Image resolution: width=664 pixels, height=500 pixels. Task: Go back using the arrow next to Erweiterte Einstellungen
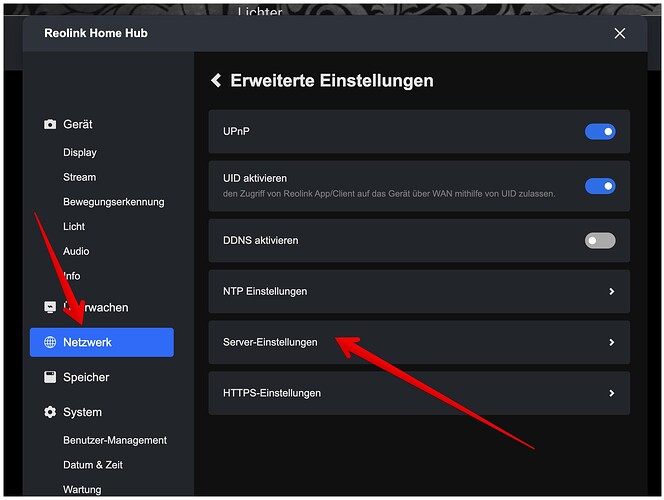(x=216, y=80)
